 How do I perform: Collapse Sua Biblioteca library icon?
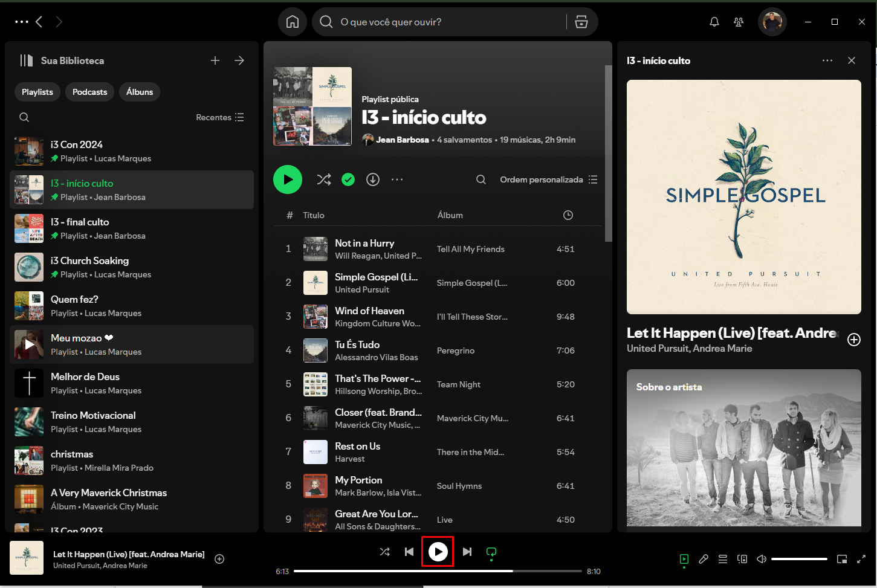click(x=26, y=60)
